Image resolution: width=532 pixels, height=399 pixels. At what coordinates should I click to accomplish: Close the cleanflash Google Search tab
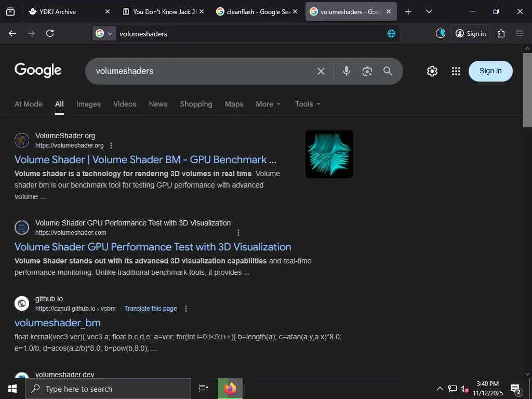click(295, 11)
